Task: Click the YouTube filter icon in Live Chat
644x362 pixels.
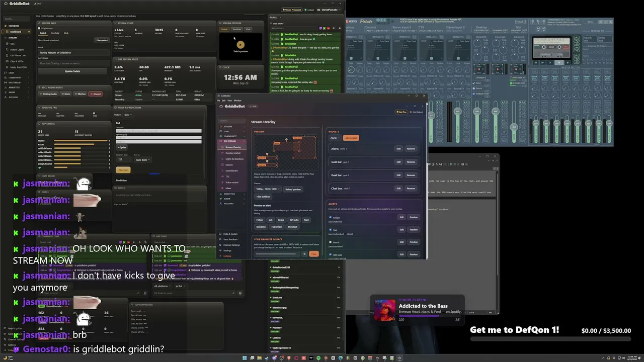Action: point(328,28)
